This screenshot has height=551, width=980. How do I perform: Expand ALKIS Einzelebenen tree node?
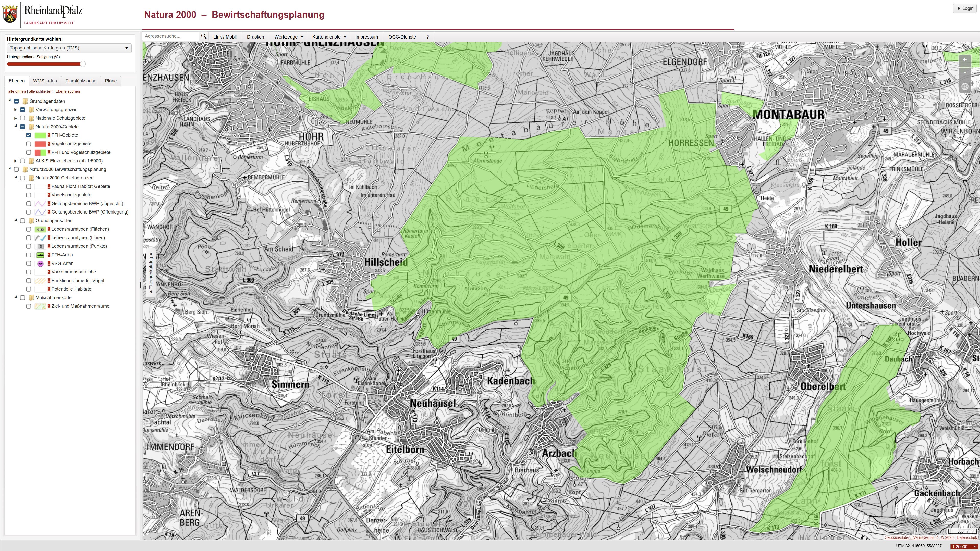pyautogui.click(x=16, y=161)
